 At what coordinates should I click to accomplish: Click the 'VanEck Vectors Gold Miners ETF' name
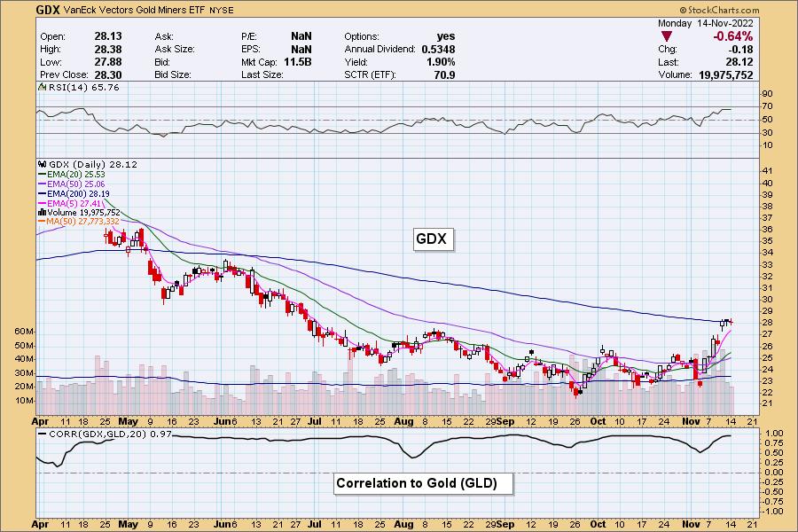[x=135, y=10]
